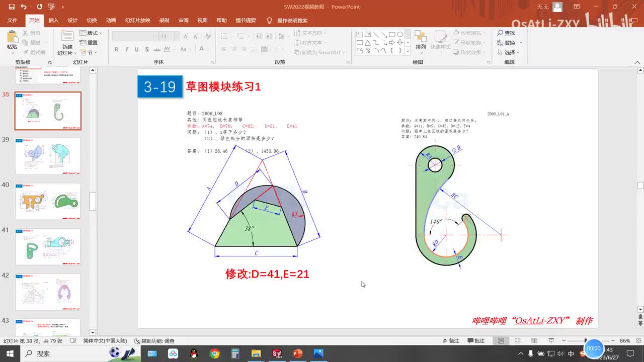Open the Section (节) dropdown
Image resolution: width=644 pixels, height=362 pixels.
[x=89, y=52]
